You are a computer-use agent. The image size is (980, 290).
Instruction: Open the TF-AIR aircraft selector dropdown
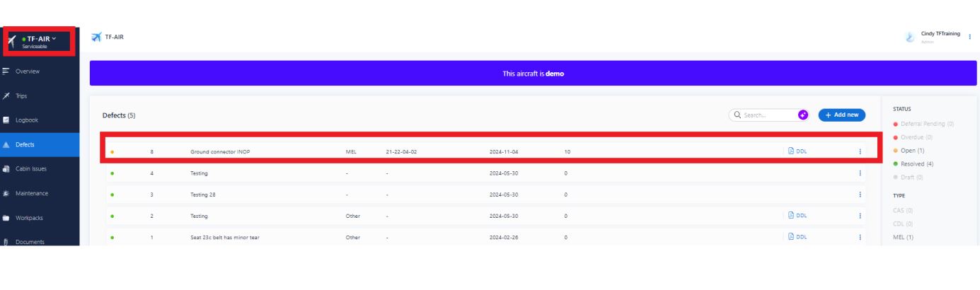(39, 41)
